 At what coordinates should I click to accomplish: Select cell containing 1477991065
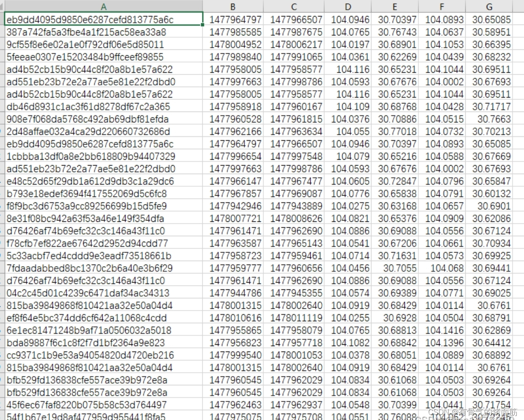click(294, 57)
